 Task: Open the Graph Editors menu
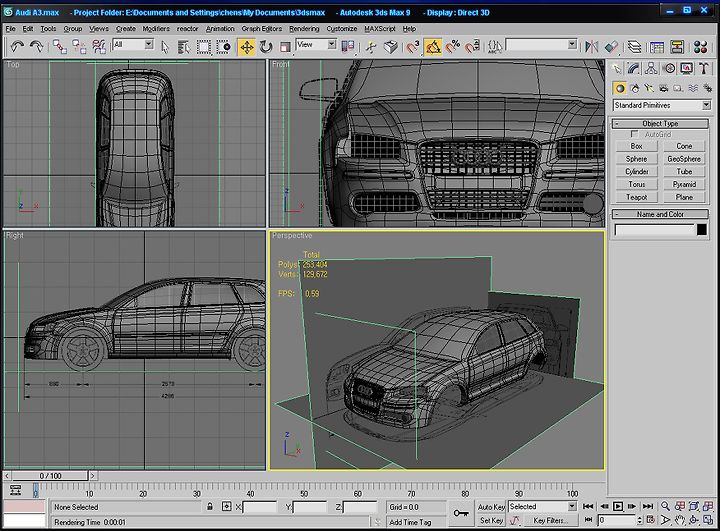(262, 28)
